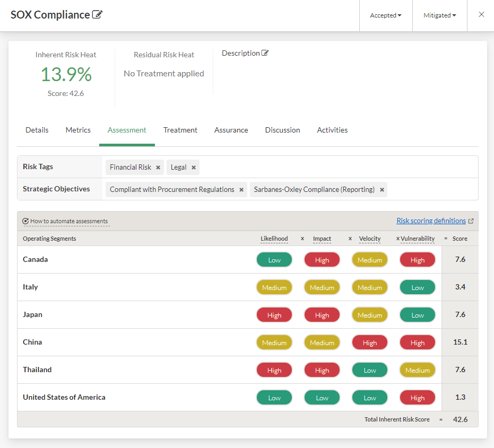This screenshot has width=494, height=448.
Task: Change China Likelihood Medium rating
Action: point(274,342)
